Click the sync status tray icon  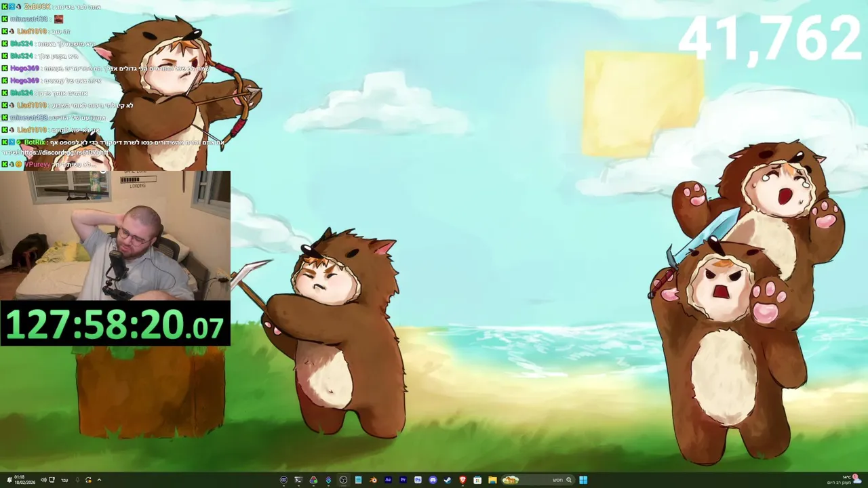click(88, 480)
